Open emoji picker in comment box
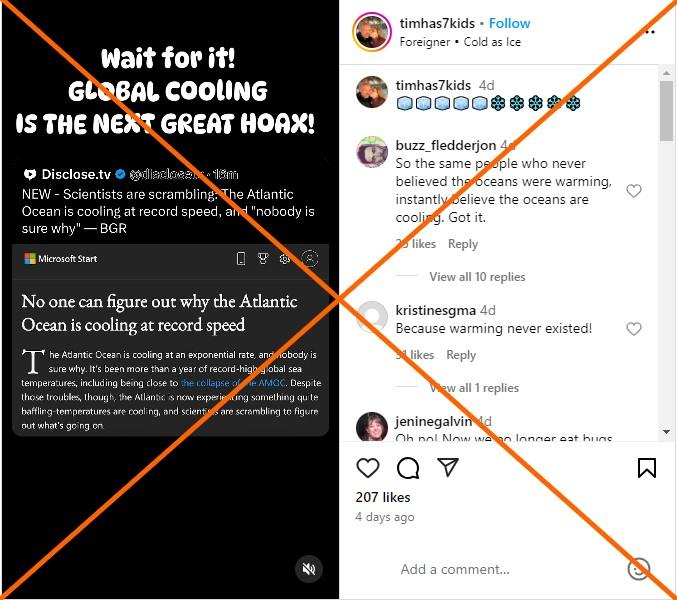This screenshot has width=677, height=600. point(639,569)
